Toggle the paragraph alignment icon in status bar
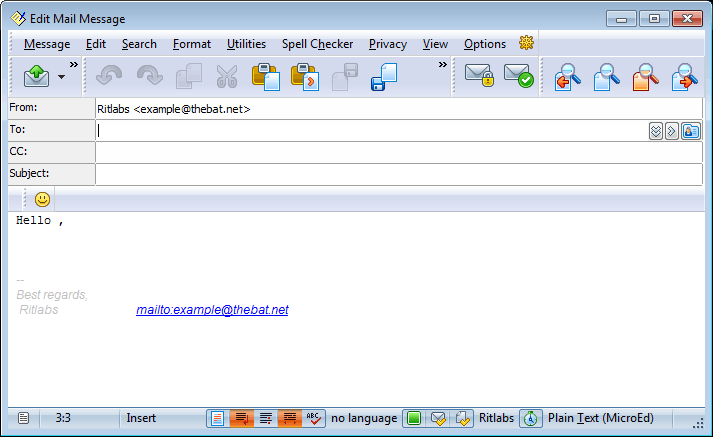The width and height of the screenshot is (713, 437). tap(266, 418)
